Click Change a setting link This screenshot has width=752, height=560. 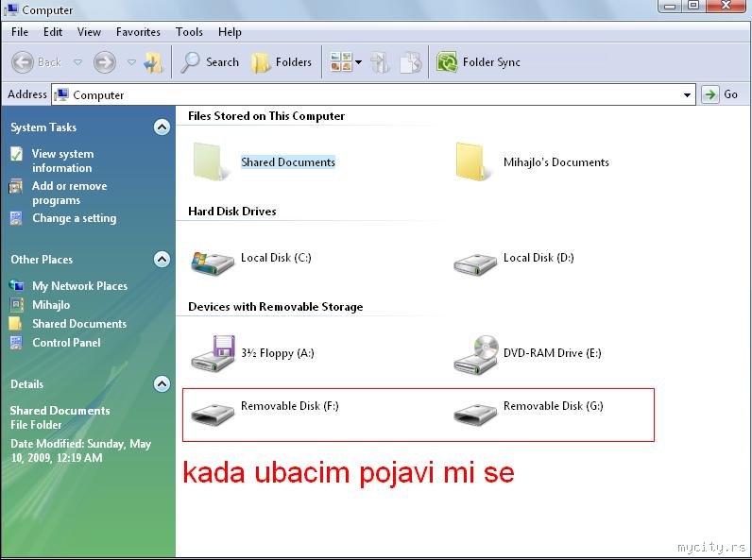click(75, 218)
